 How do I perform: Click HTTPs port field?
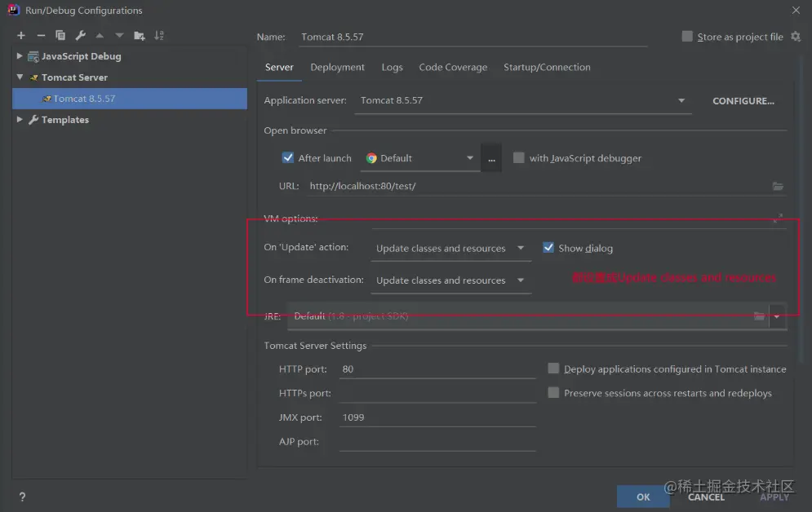(x=437, y=393)
